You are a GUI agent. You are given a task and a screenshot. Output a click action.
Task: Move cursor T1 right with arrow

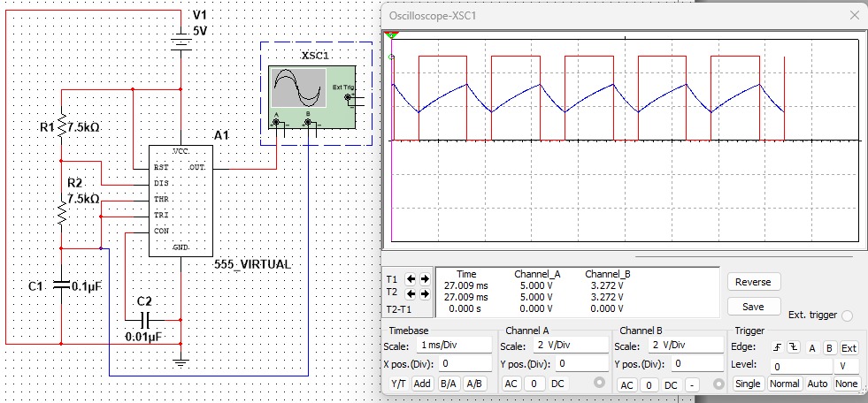(x=425, y=278)
